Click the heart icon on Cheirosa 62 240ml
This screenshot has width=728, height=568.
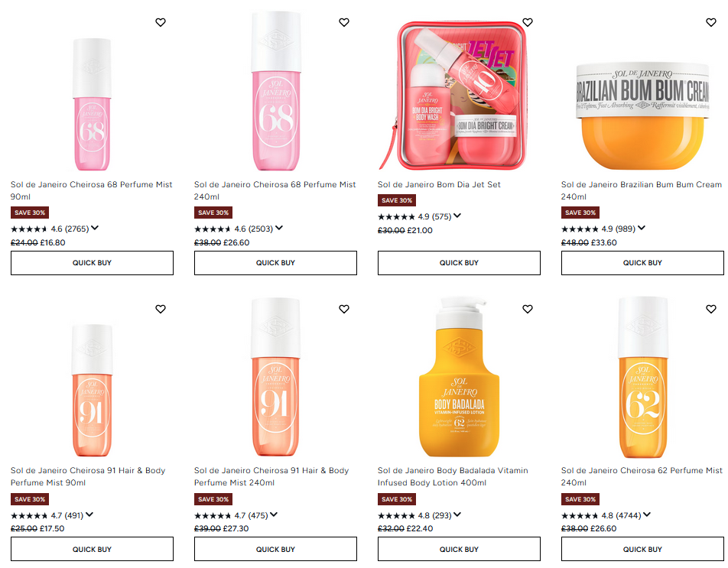click(x=710, y=309)
